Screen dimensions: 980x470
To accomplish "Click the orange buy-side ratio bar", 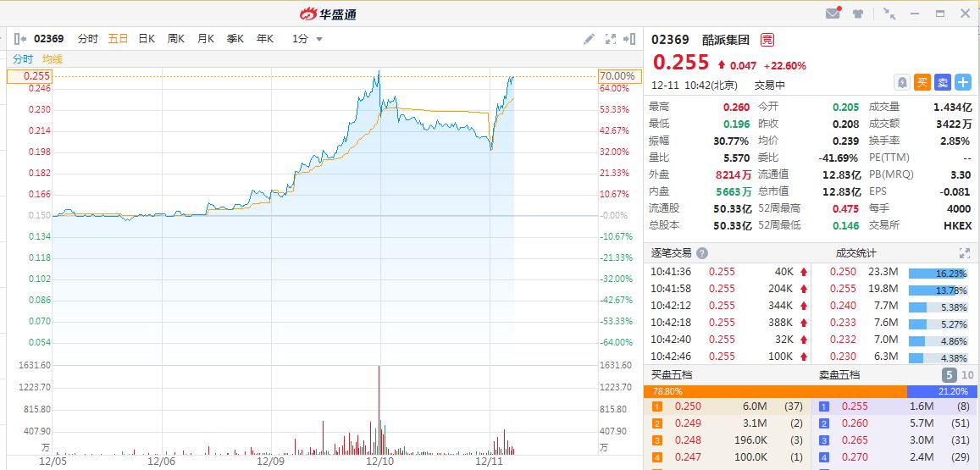I will pyautogui.click(x=775, y=391).
